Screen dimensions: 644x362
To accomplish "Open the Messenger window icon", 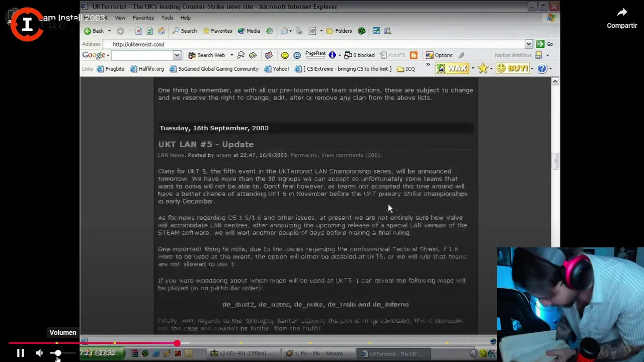I will [x=376, y=31].
